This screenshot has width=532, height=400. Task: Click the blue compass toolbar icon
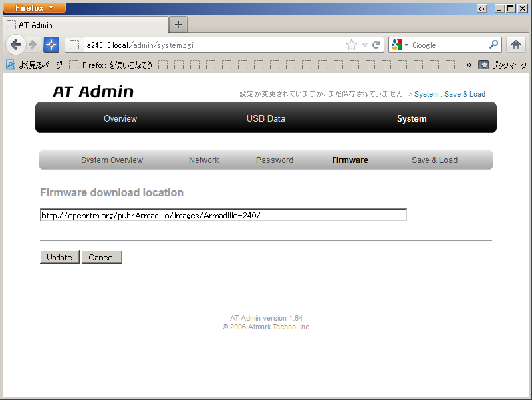(51, 45)
